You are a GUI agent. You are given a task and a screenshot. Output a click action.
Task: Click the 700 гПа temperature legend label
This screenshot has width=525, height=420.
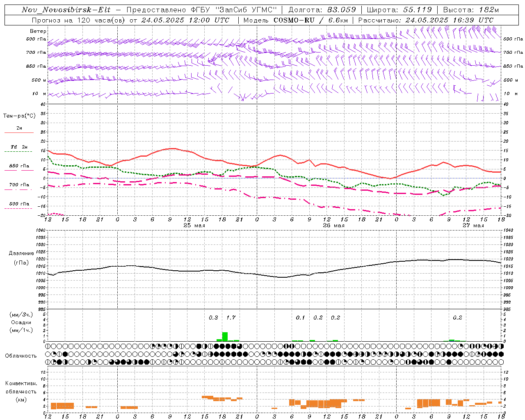tap(19, 185)
